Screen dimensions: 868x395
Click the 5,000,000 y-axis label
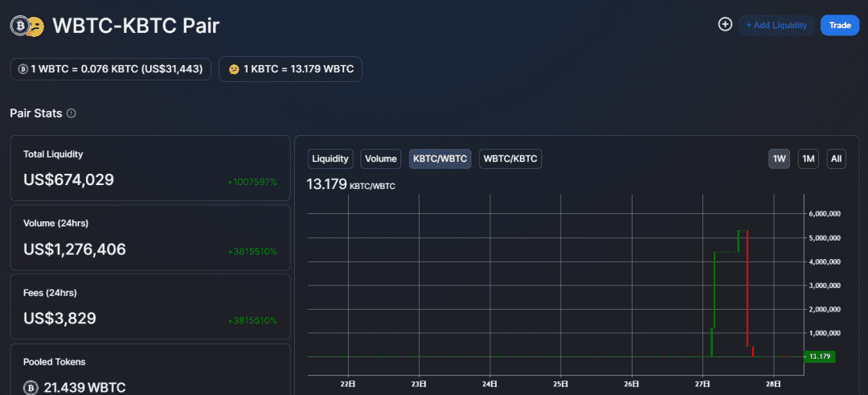point(825,237)
